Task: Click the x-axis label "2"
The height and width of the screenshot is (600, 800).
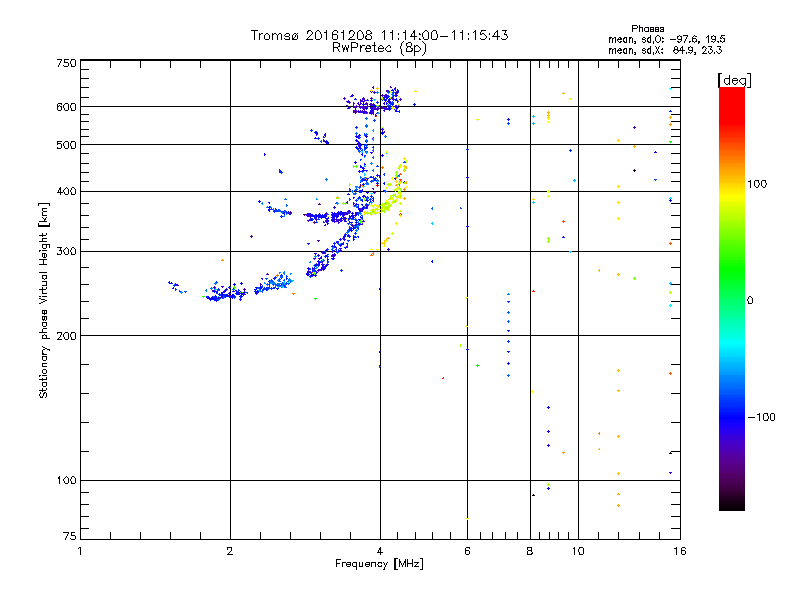Action: pos(230,552)
